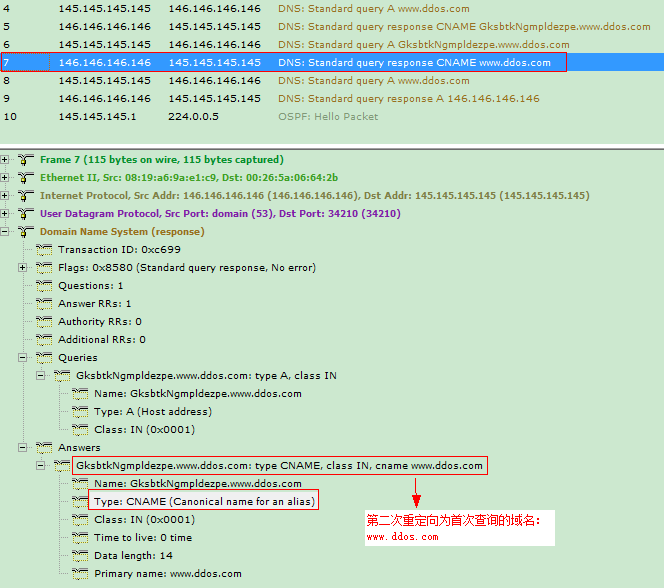Select 'Type: A (Host address)' line
The height and width of the screenshot is (588, 664).
pyautogui.click(x=153, y=411)
